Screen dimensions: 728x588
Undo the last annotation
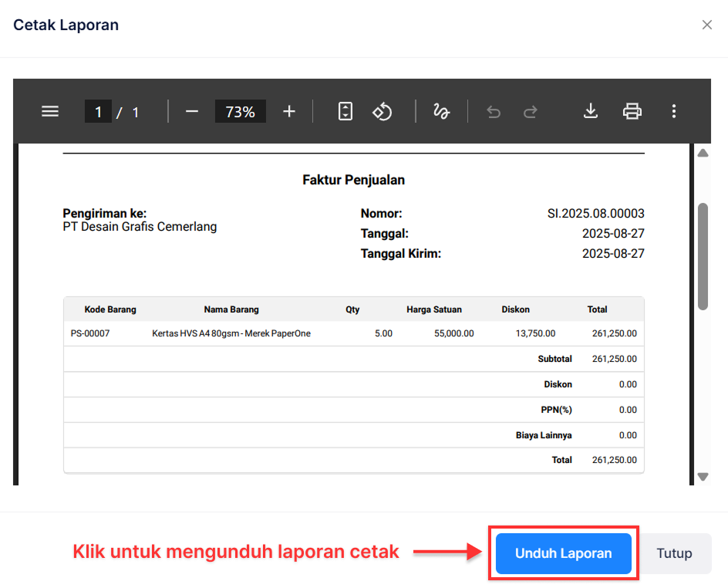coord(494,111)
